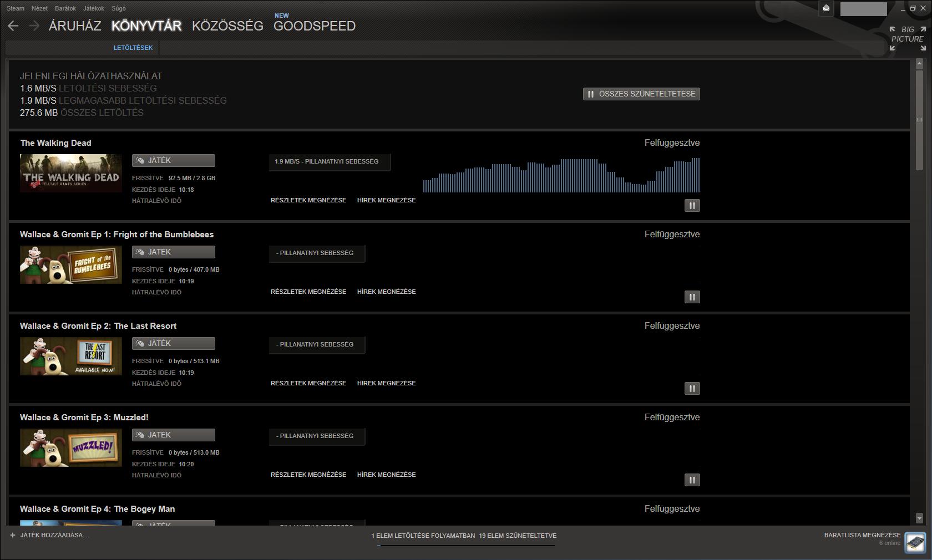Click the download scrollbar up arrow
This screenshot has width=932, height=560.
tap(919, 65)
